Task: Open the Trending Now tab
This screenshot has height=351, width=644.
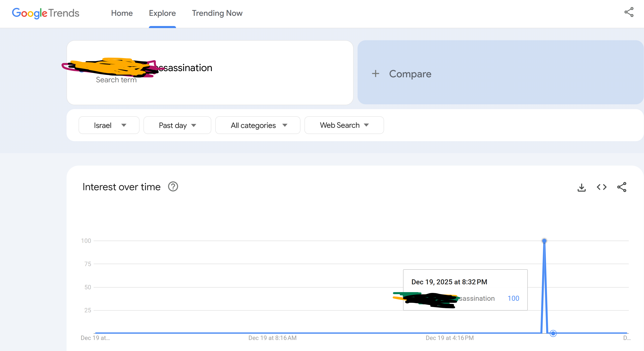Action: (x=217, y=13)
